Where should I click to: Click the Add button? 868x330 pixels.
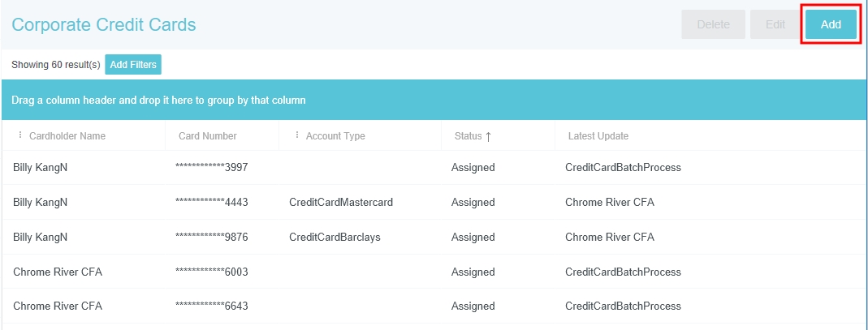[x=831, y=24]
